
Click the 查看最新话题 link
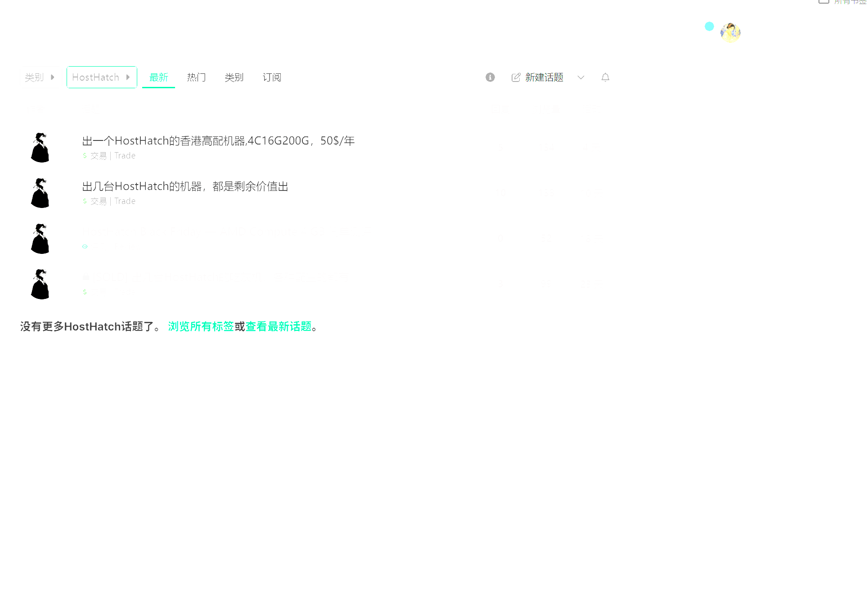click(x=279, y=326)
